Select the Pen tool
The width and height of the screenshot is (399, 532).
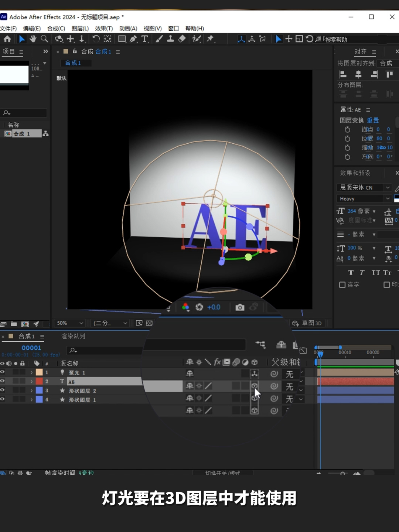133,39
